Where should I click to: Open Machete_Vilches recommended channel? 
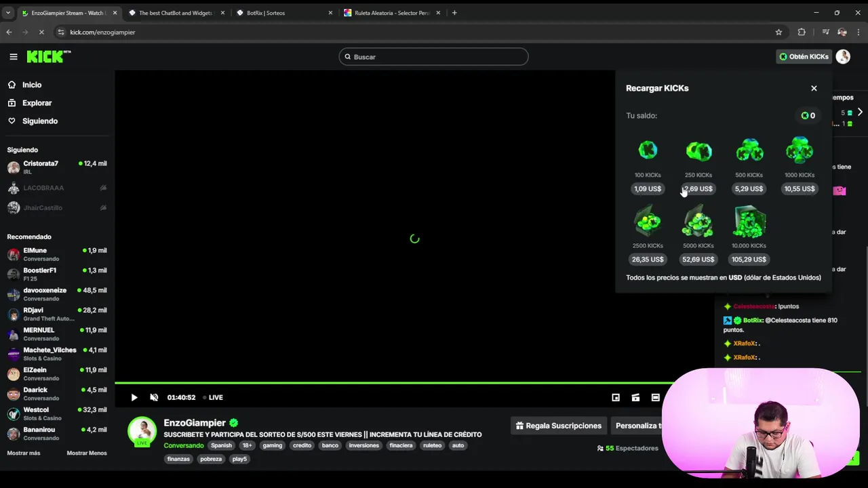point(57,354)
